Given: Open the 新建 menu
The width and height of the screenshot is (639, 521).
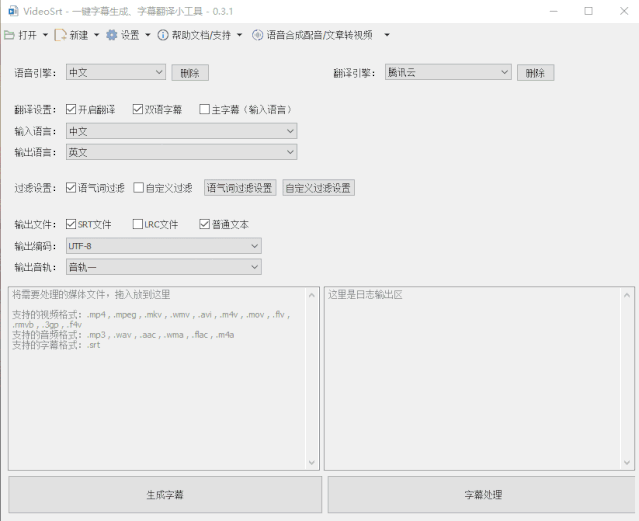Looking at the screenshot, I should (x=79, y=35).
